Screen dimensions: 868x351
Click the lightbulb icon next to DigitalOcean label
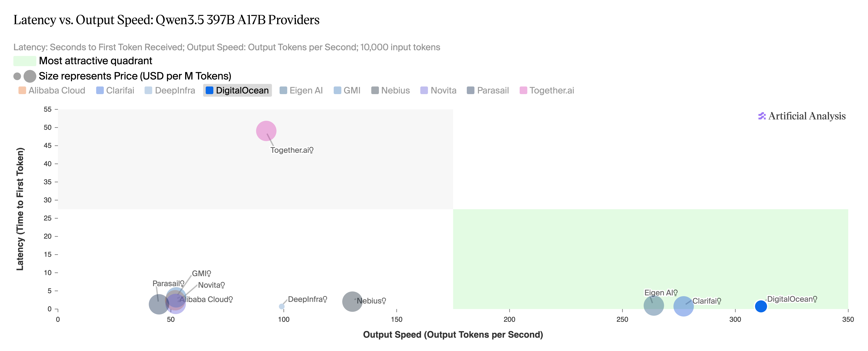815,299
